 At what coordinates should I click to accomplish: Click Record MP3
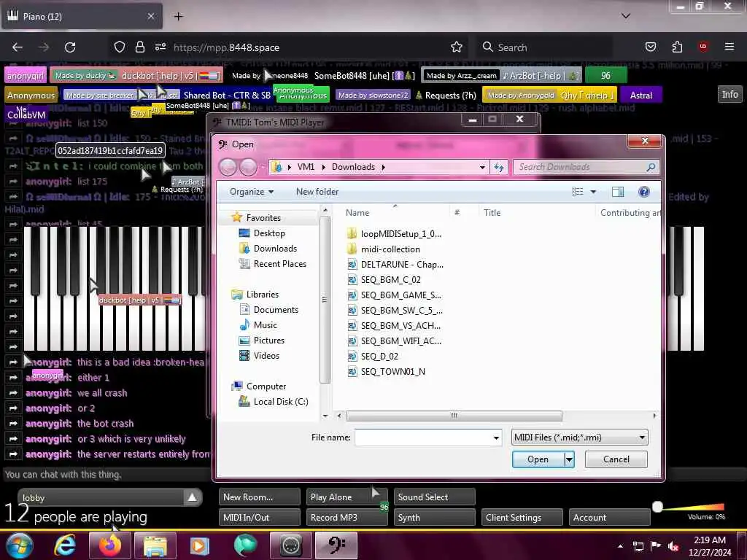coord(347,517)
